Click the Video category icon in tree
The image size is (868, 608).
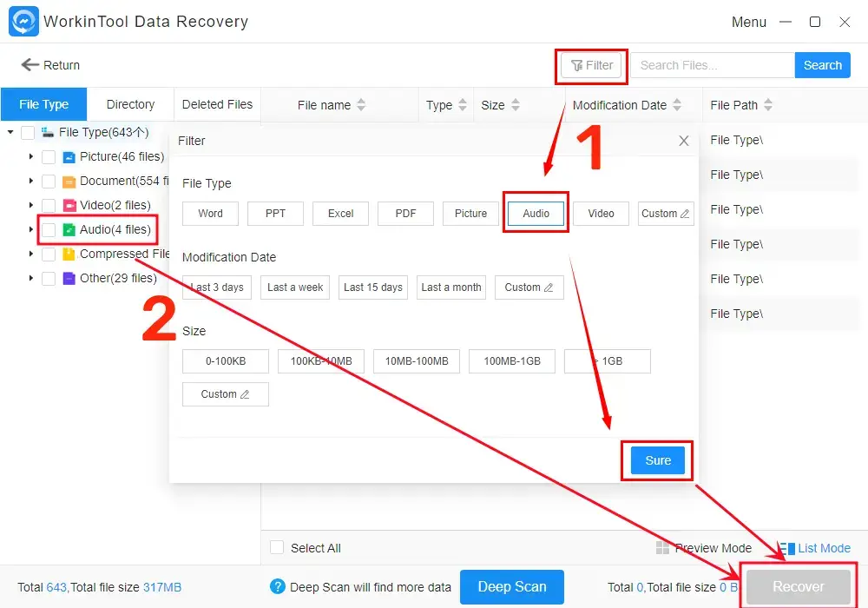coord(69,206)
